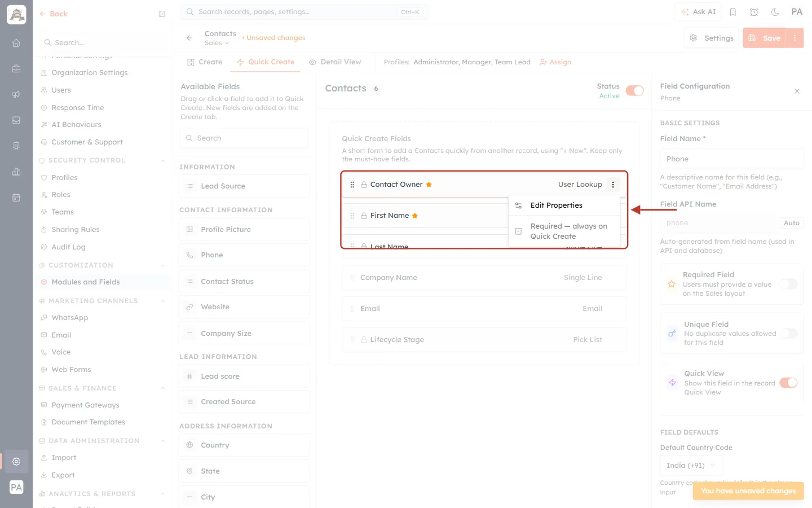This screenshot has width=812, height=508.
Task: Open the bookmark icon in top bar
Action: tap(733, 12)
